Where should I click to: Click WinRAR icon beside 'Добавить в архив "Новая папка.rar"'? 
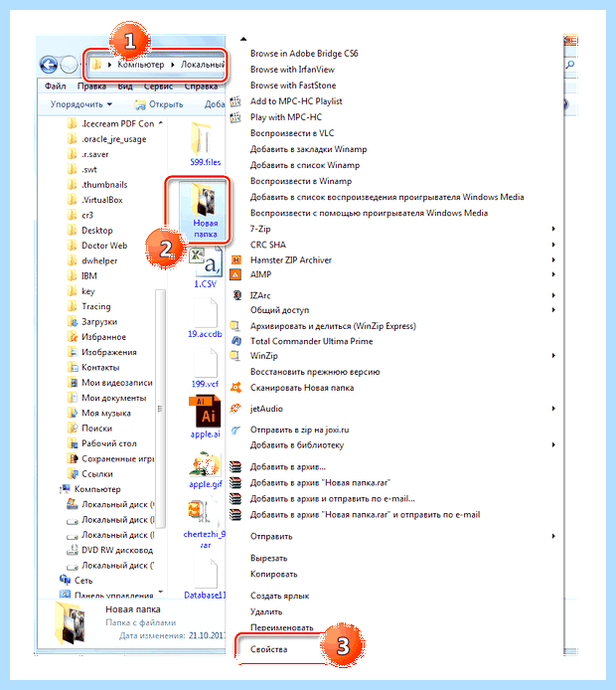click(235, 483)
